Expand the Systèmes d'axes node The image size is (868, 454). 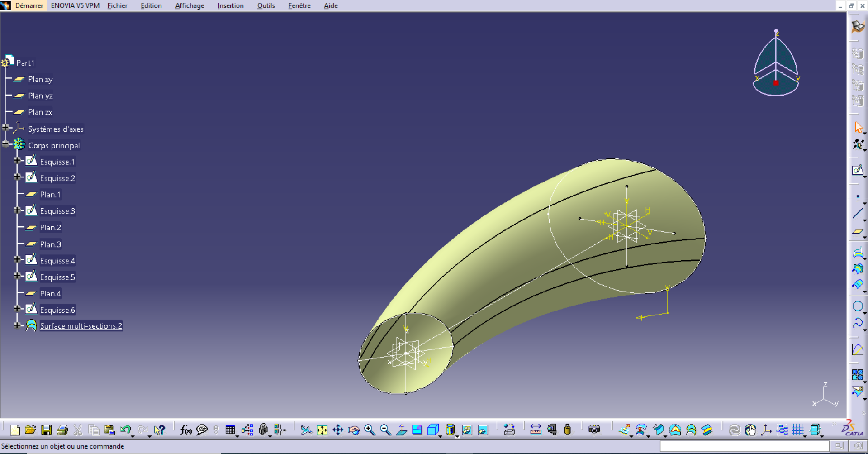tap(5, 128)
